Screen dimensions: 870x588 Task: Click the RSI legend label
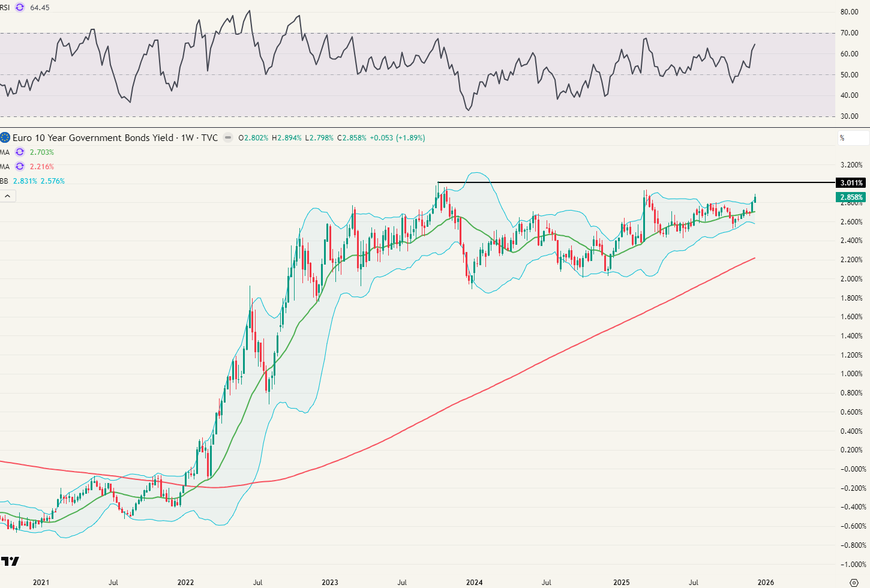(x=5, y=8)
